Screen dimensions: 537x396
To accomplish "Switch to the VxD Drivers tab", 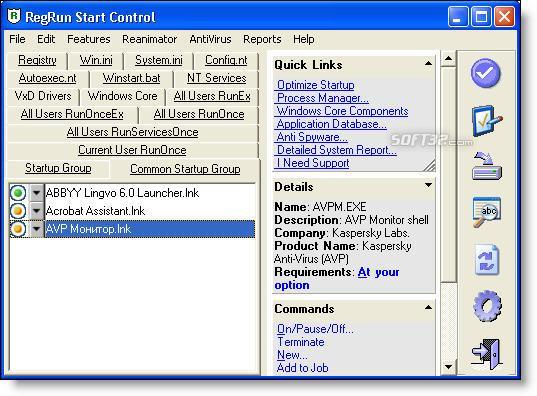I will pyautogui.click(x=43, y=96).
